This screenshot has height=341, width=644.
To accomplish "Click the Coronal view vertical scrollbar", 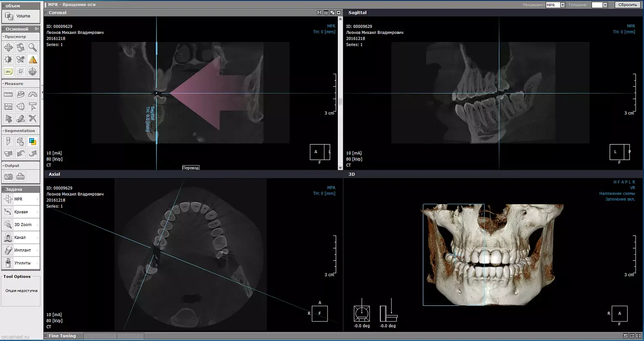I will 340,93.
